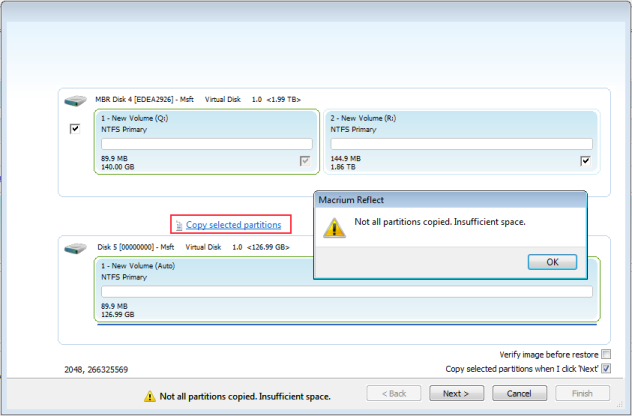Click the Cancel button

(519, 393)
